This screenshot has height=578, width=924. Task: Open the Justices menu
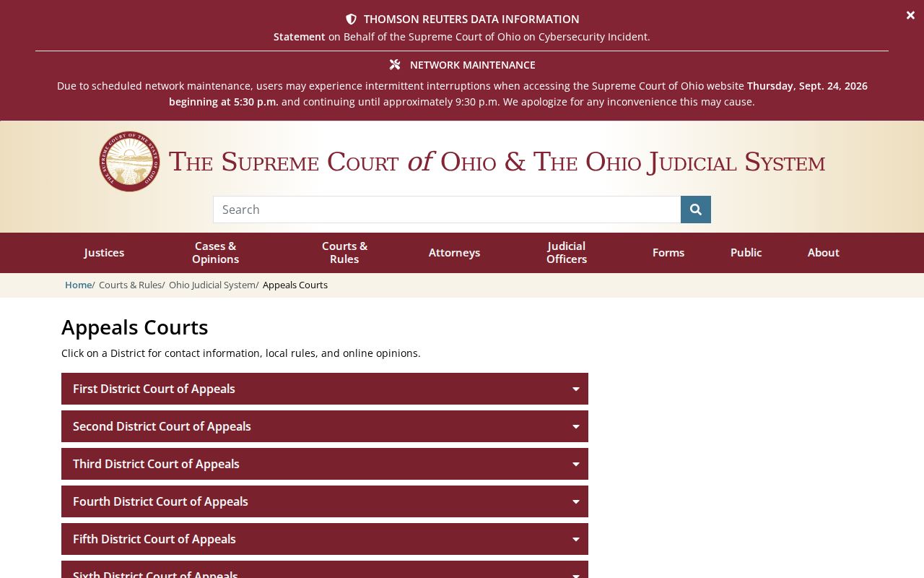pos(104,253)
